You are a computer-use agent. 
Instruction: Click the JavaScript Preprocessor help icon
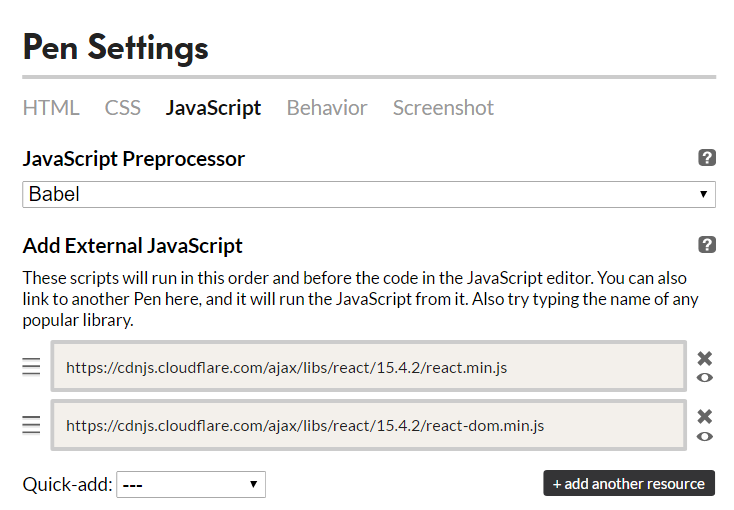tap(706, 158)
